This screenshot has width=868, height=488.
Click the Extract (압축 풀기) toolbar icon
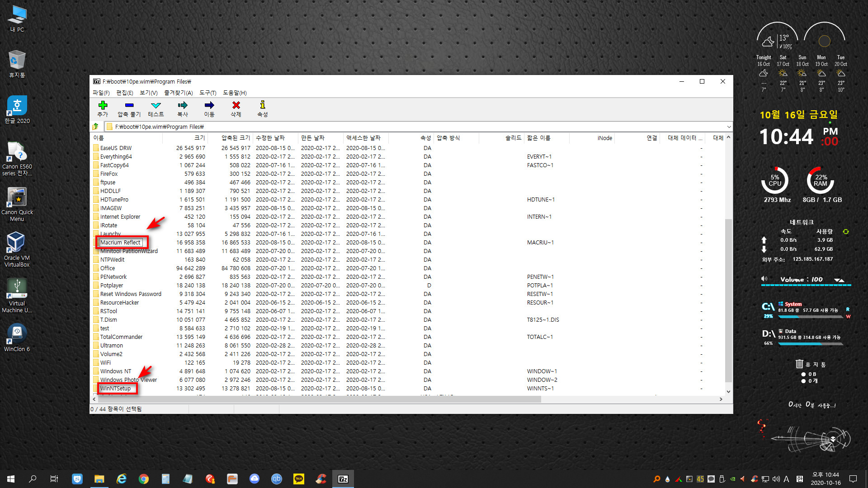[129, 108]
